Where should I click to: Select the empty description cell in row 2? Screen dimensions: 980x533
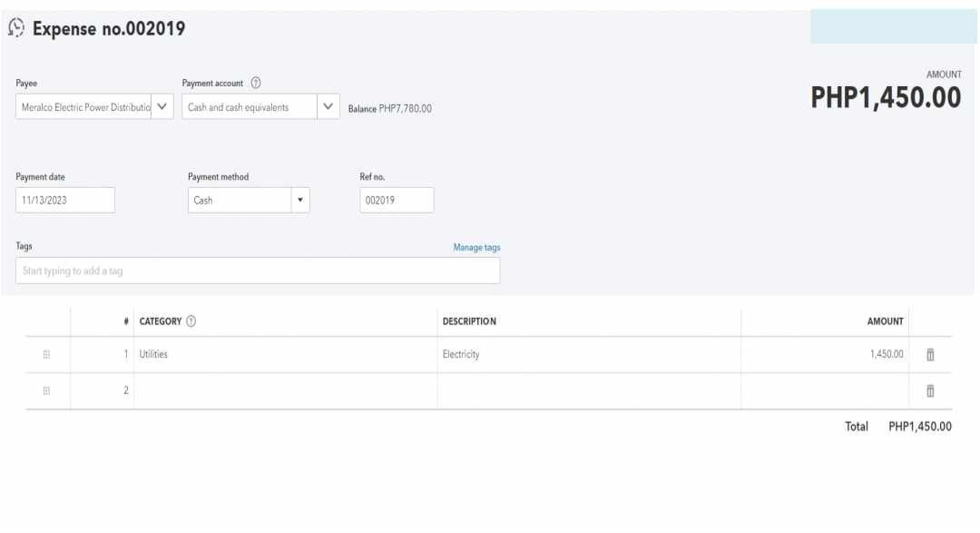point(589,391)
